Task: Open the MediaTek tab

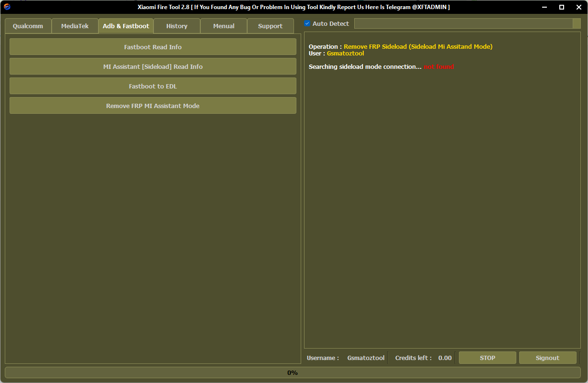Action: point(75,26)
